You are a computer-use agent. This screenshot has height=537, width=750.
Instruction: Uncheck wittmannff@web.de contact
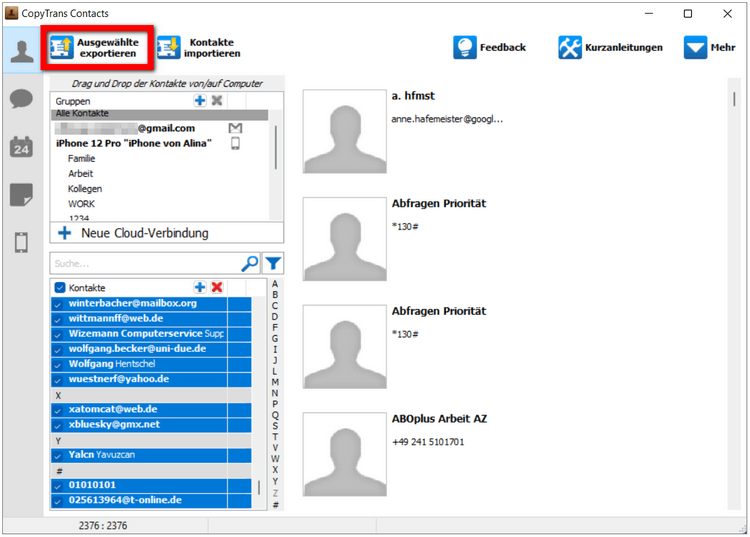pos(58,320)
